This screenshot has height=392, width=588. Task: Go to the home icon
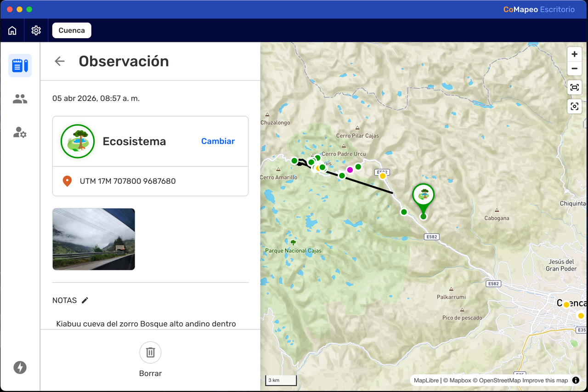point(12,30)
